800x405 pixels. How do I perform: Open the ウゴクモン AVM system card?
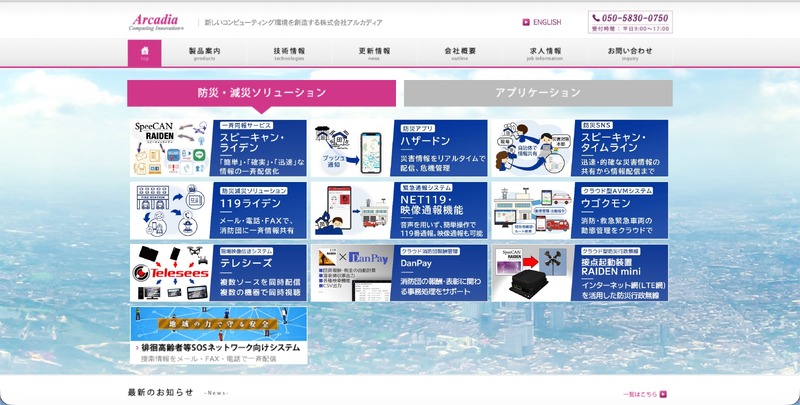point(580,210)
